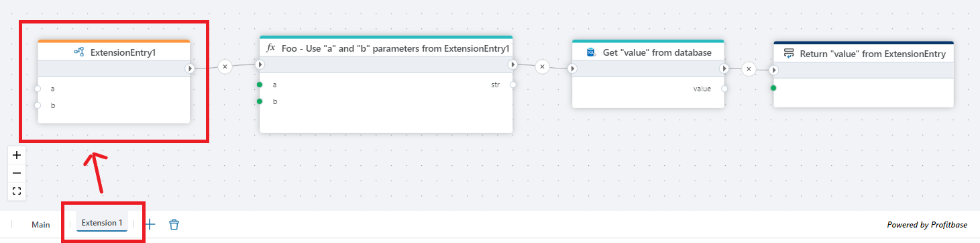Add a new flow tab with plus icon
The width and height of the screenshot is (980, 243).
(150, 224)
